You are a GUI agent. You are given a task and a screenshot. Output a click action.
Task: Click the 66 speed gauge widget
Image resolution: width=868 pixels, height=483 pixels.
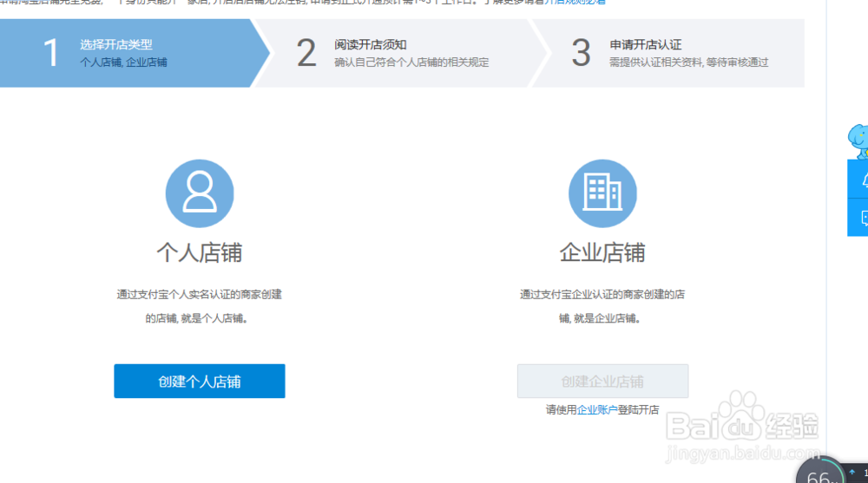click(821, 471)
